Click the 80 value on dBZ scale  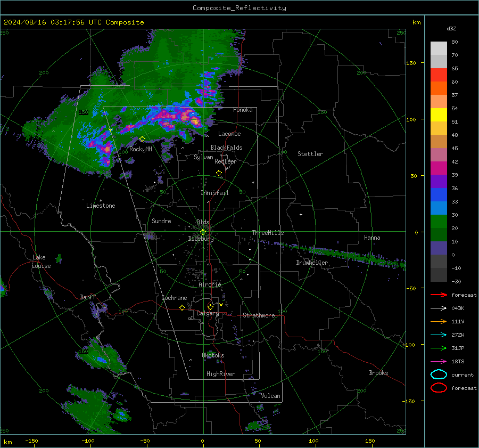pyautogui.click(x=455, y=42)
